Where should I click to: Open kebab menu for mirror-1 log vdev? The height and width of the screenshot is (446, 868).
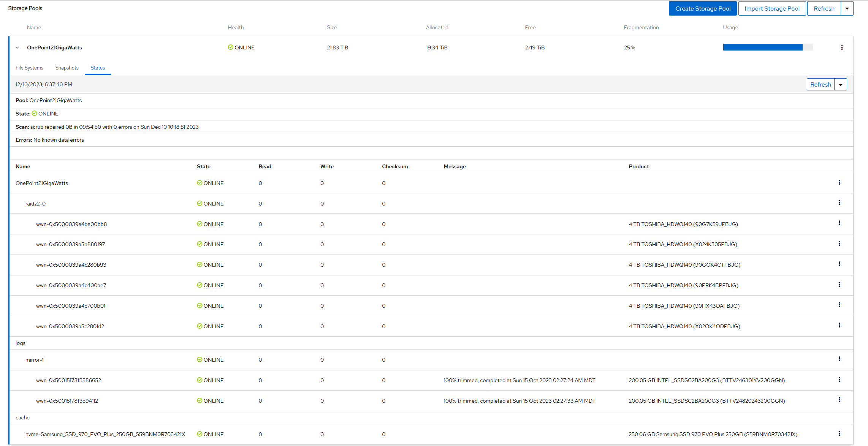pyautogui.click(x=839, y=359)
